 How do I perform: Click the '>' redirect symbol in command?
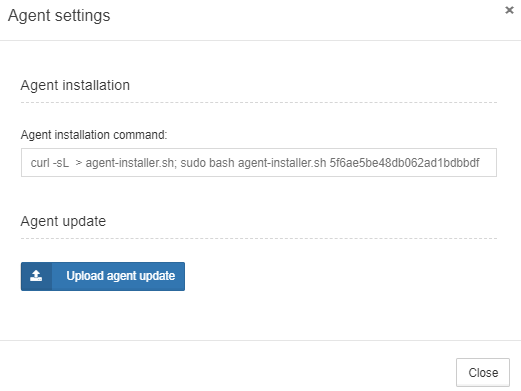tap(79, 163)
